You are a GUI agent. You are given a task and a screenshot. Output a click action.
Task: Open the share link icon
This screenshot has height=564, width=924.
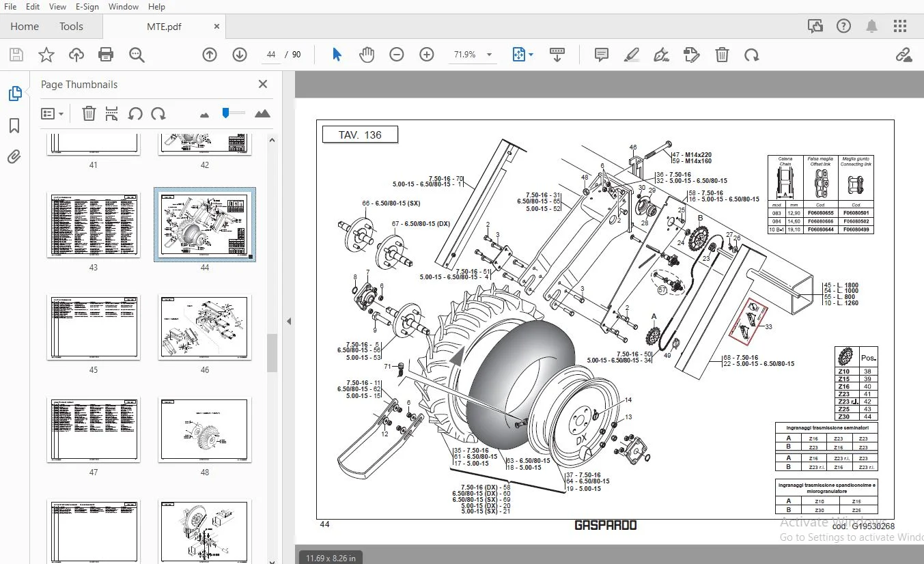coord(904,55)
